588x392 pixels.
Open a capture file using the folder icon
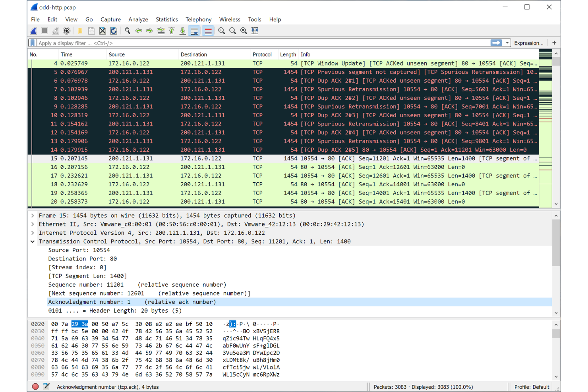point(80,31)
